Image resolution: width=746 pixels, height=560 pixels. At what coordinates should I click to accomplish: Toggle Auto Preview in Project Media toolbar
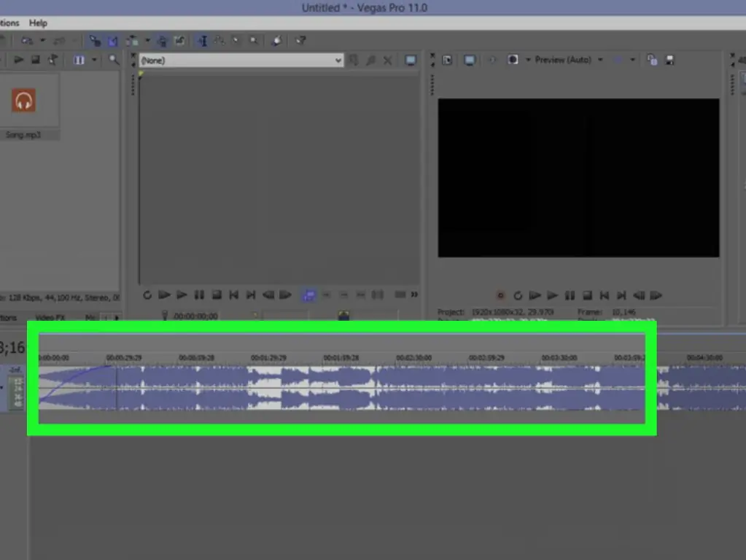point(53,60)
